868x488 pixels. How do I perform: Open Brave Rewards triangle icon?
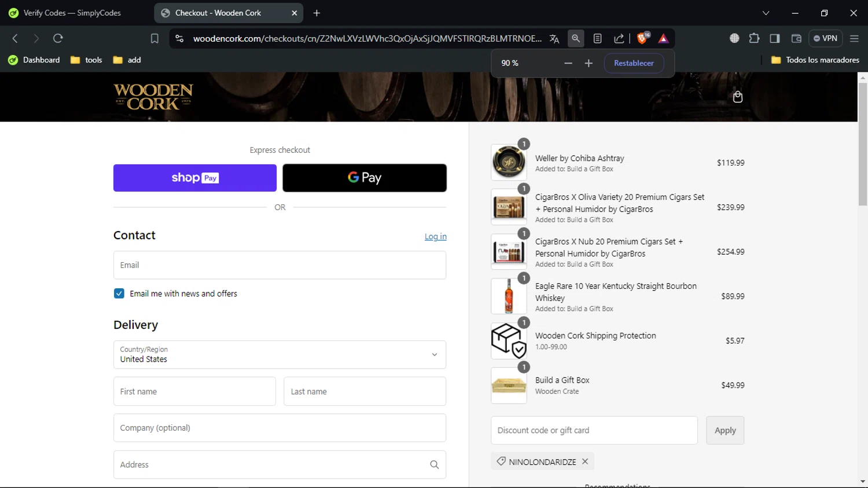[x=664, y=39]
